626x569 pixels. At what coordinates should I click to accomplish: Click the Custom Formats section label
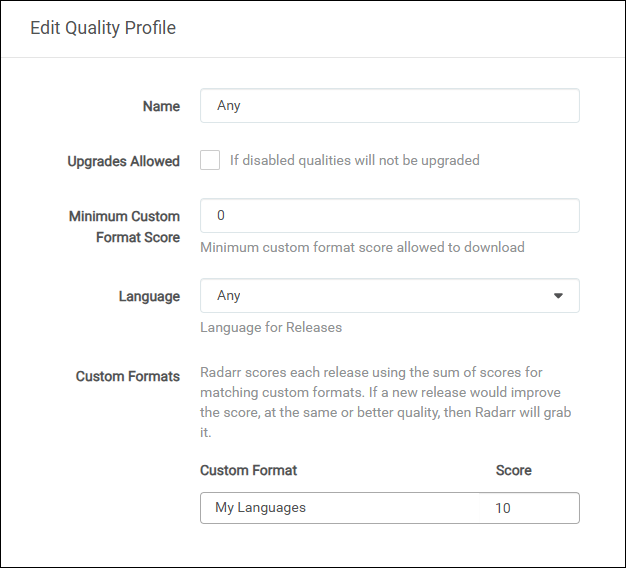point(128,376)
